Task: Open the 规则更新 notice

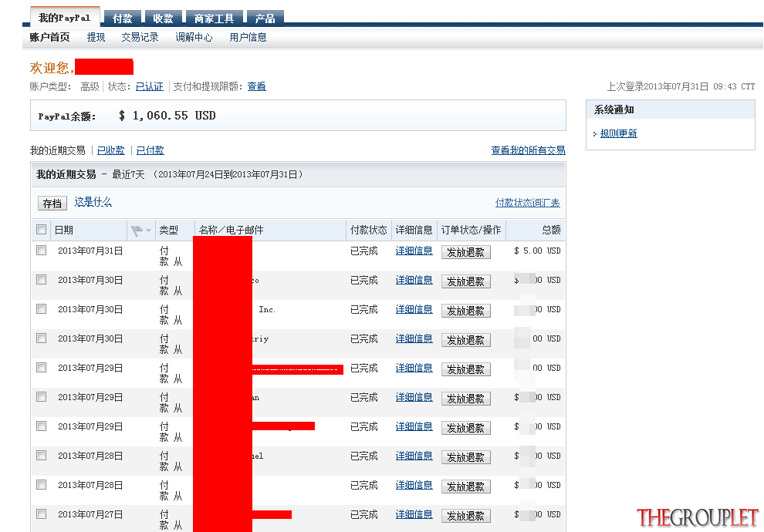Action: [x=619, y=133]
